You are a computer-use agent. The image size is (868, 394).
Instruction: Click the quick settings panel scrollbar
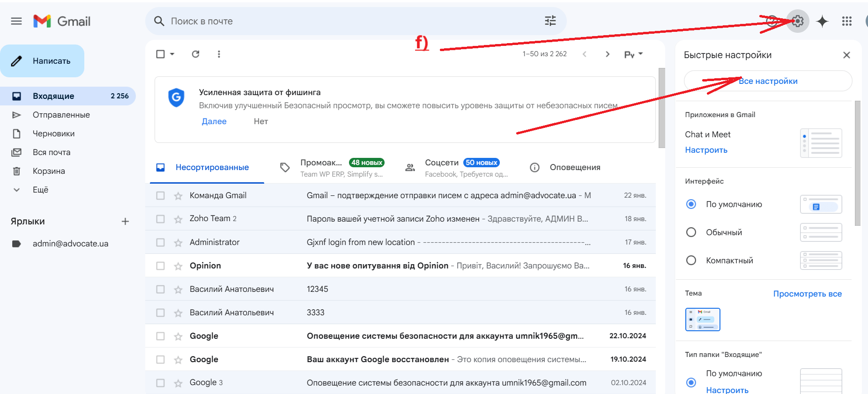pos(858,163)
